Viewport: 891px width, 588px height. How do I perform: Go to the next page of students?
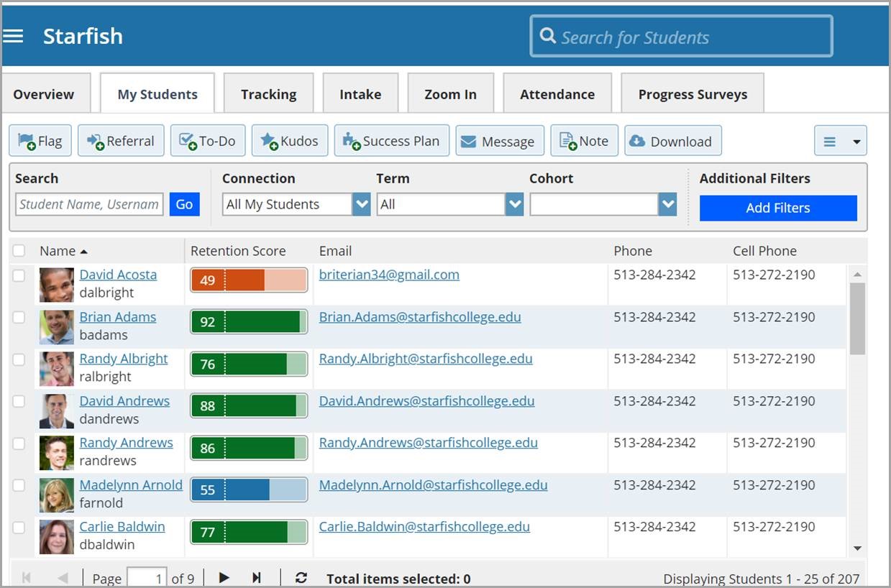pos(224,578)
